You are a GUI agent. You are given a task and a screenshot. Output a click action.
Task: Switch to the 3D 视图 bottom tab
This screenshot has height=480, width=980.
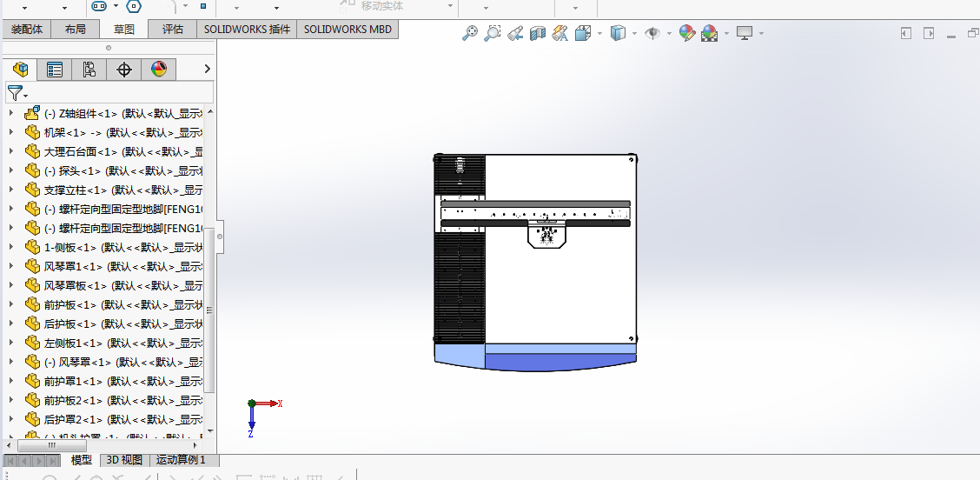pyautogui.click(x=124, y=460)
